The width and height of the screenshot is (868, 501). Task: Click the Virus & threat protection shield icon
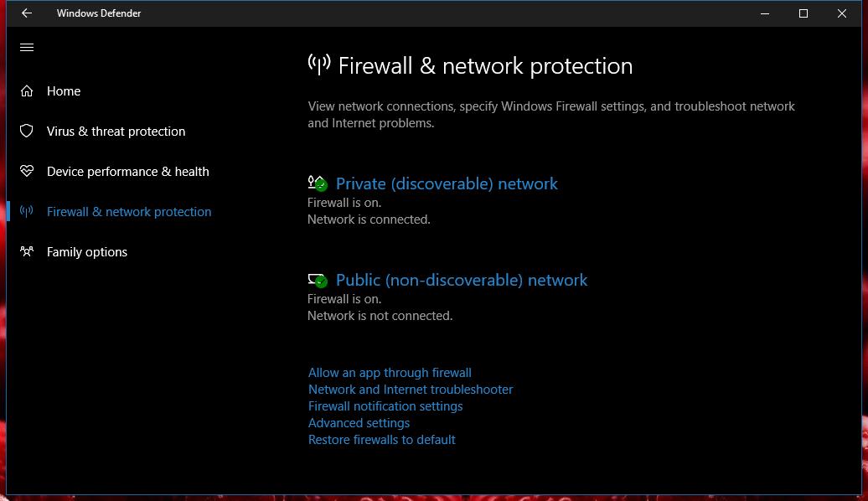[x=27, y=132]
